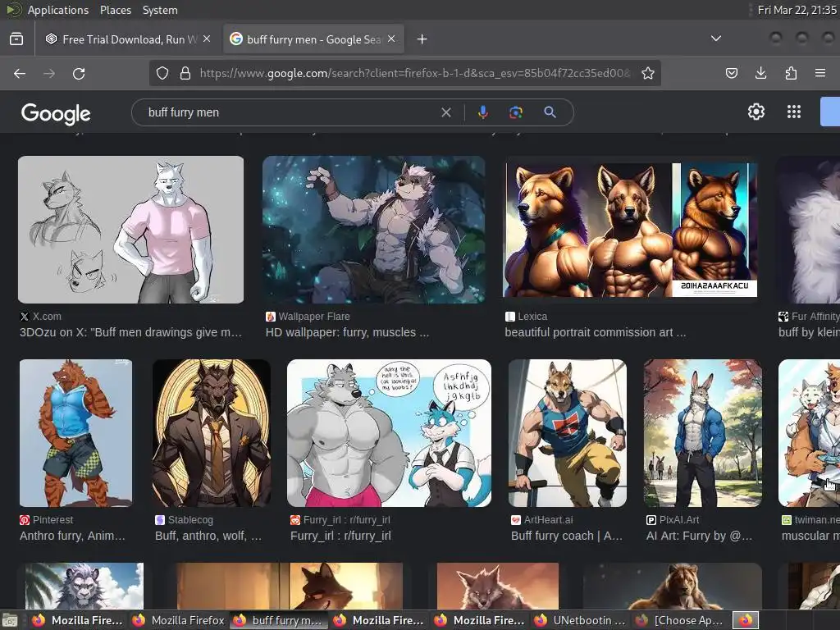Image resolution: width=840 pixels, height=630 pixels.
Task: Click the date and time clock
Action: click(797, 10)
